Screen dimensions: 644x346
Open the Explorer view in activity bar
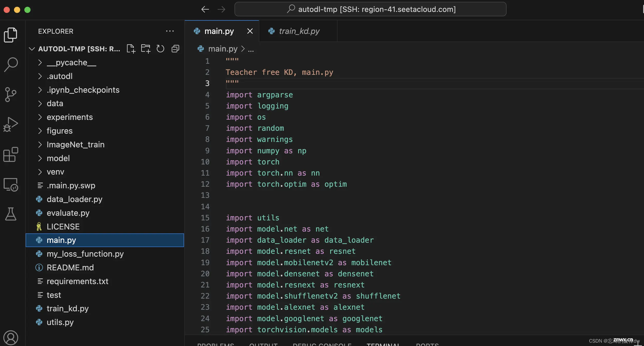[11, 35]
